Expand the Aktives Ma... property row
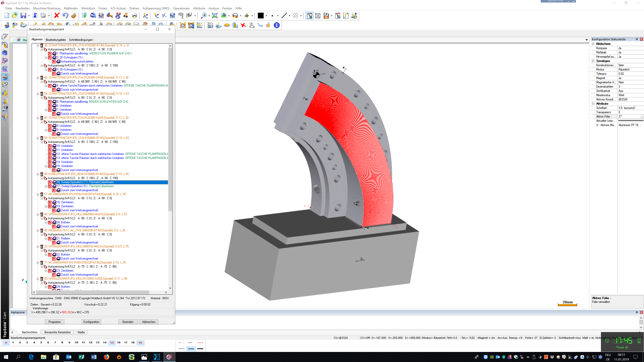The height and width of the screenshot is (362, 644). [x=597, y=125]
